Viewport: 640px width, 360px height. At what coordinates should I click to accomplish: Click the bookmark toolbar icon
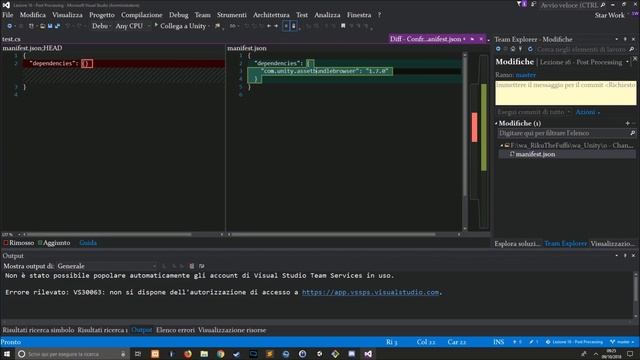click(x=343, y=26)
